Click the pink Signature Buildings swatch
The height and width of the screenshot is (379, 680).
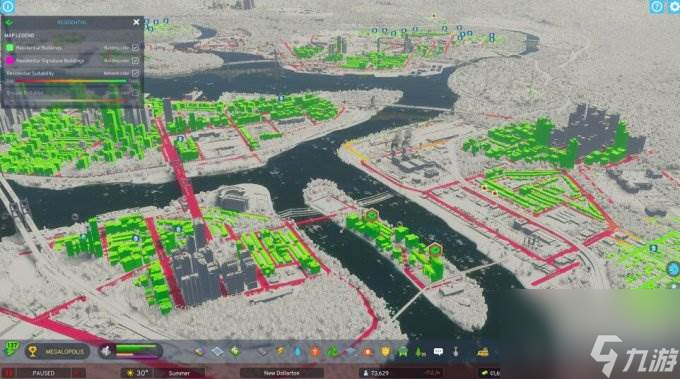pos(10,61)
